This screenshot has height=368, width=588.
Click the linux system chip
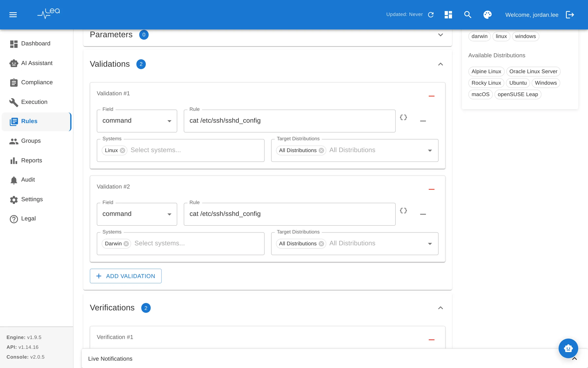(x=501, y=36)
